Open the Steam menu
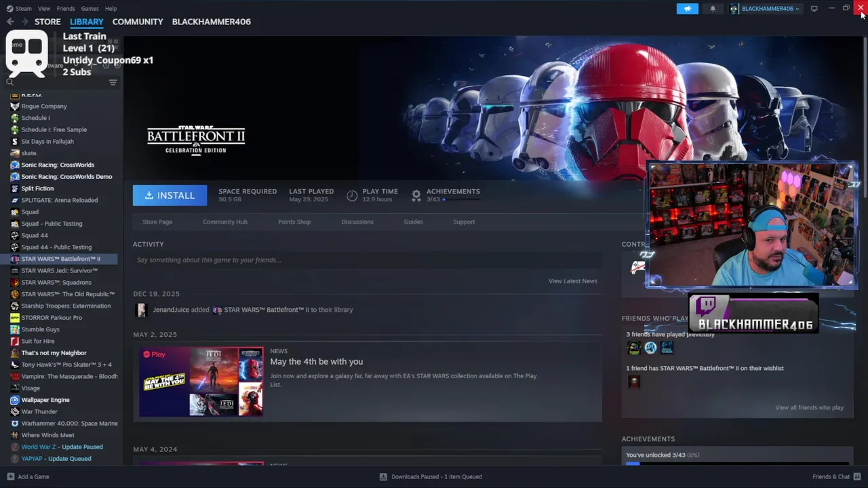Image resolution: width=868 pixels, height=488 pixels. point(24,9)
